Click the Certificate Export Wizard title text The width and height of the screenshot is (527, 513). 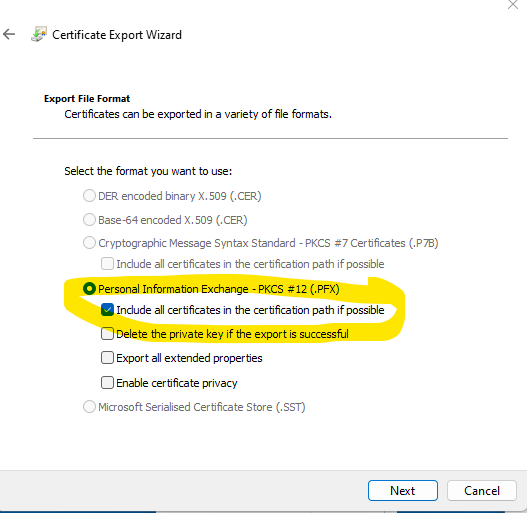click(x=117, y=35)
